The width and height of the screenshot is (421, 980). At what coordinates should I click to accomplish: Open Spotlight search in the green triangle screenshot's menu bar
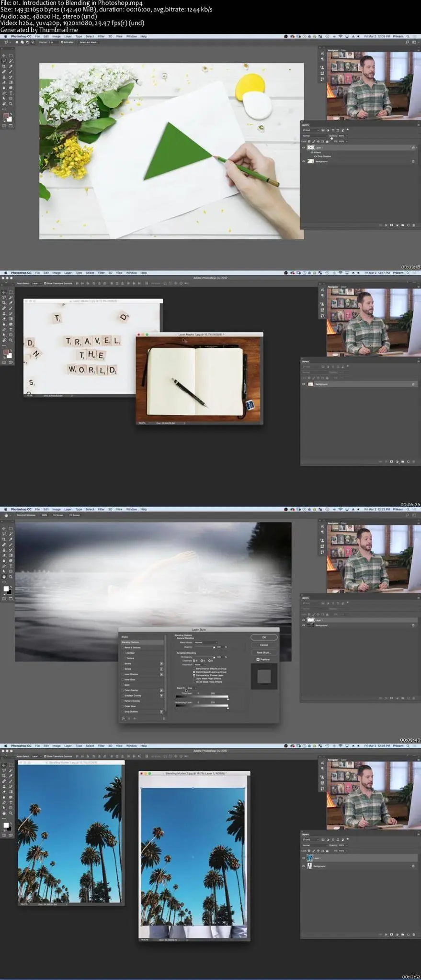tap(408, 36)
